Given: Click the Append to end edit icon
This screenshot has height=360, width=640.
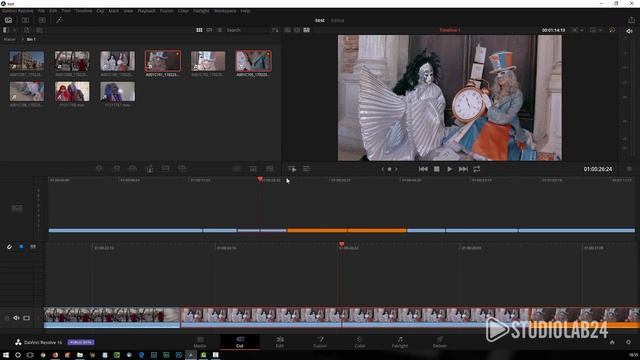Looking at the screenshot, I should [116, 169].
